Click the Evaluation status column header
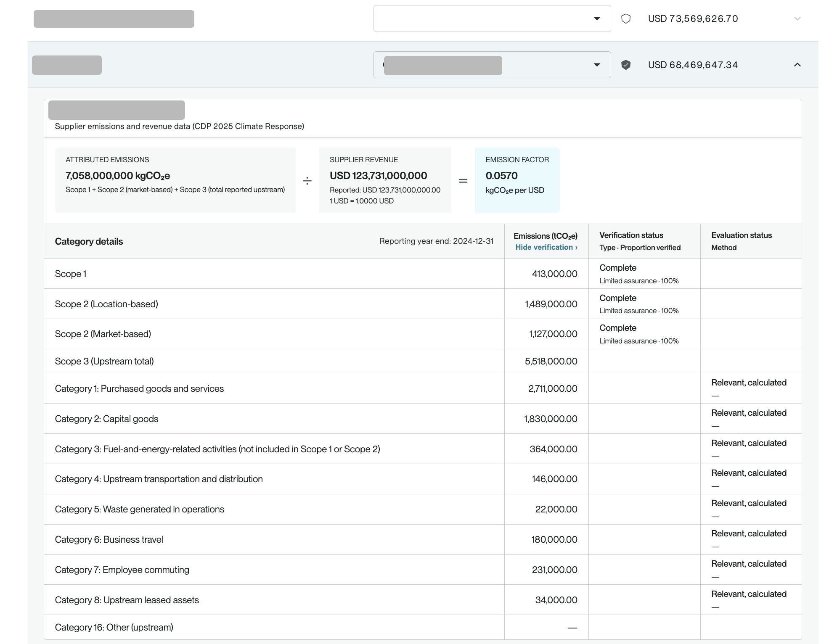The image size is (837, 644). tap(741, 235)
